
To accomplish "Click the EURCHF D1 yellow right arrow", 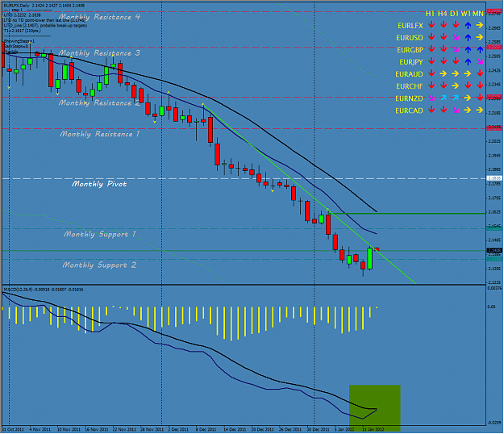I will click(456, 86).
